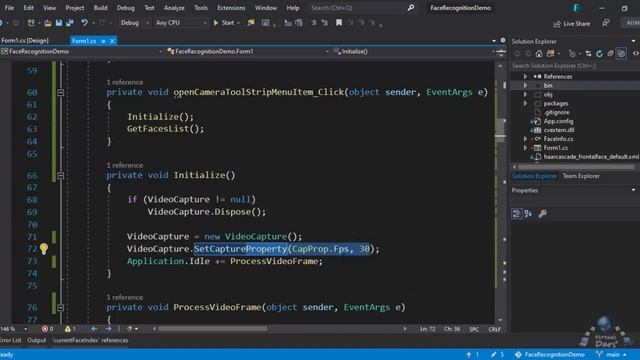This screenshot has height=360, width=640.
Task: Click the bookmark toggle icon in the toolbar
Action: [339, 23]
